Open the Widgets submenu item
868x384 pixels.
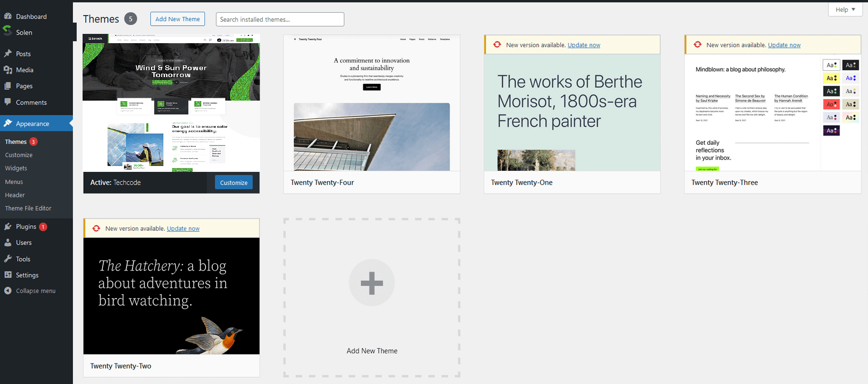tap(16, 168)
